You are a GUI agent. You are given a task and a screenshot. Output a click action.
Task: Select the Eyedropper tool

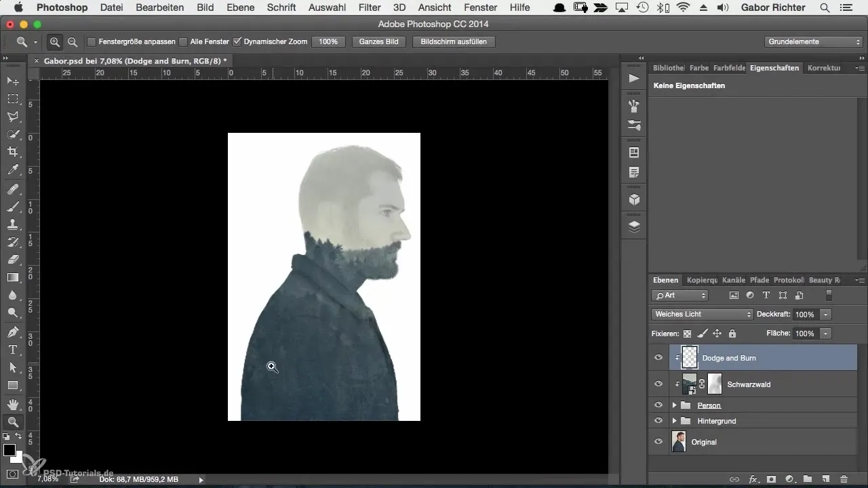coord(13,169)
